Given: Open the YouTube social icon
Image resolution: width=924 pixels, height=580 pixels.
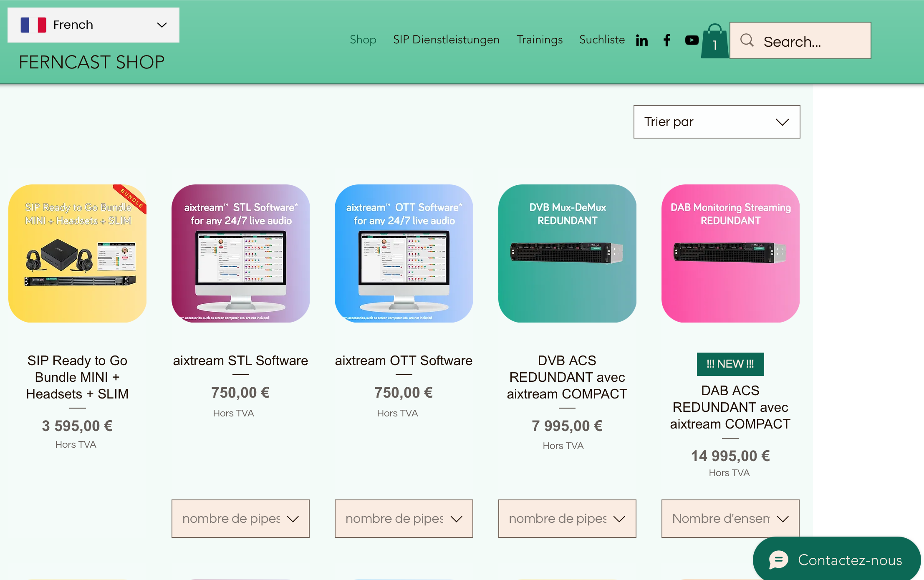Looking at the screenshot, I should (692, 40).
